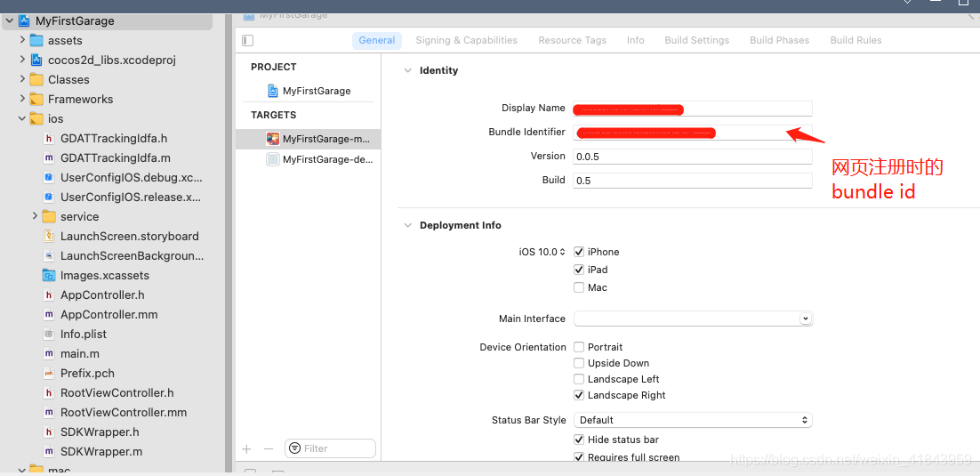Enable Portrait orientation
This screenshot has width=980, height=476.
pyautogui.click(x=579, y=347)
